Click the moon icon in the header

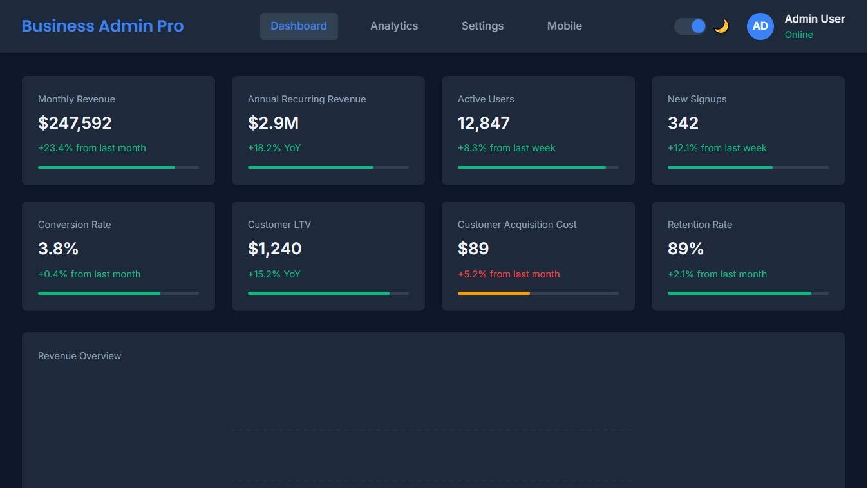721,26
